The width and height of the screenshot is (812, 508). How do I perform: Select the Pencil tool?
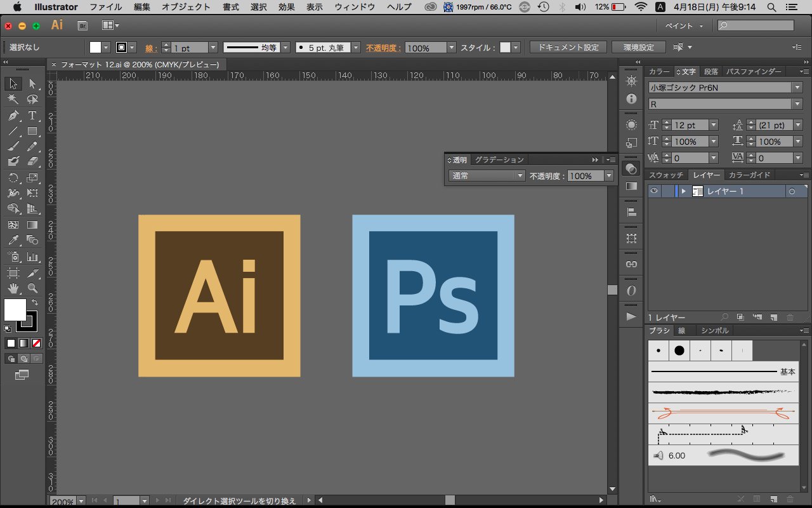(32, 146)
